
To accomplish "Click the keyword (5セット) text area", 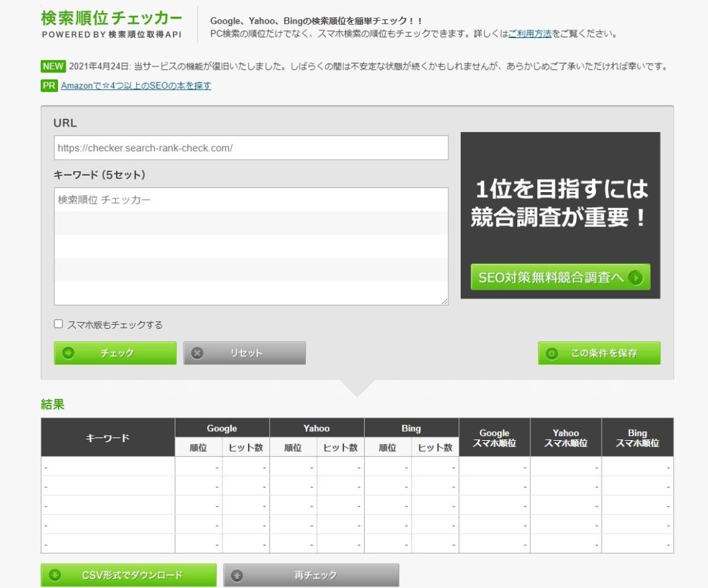I will (250, 242).
